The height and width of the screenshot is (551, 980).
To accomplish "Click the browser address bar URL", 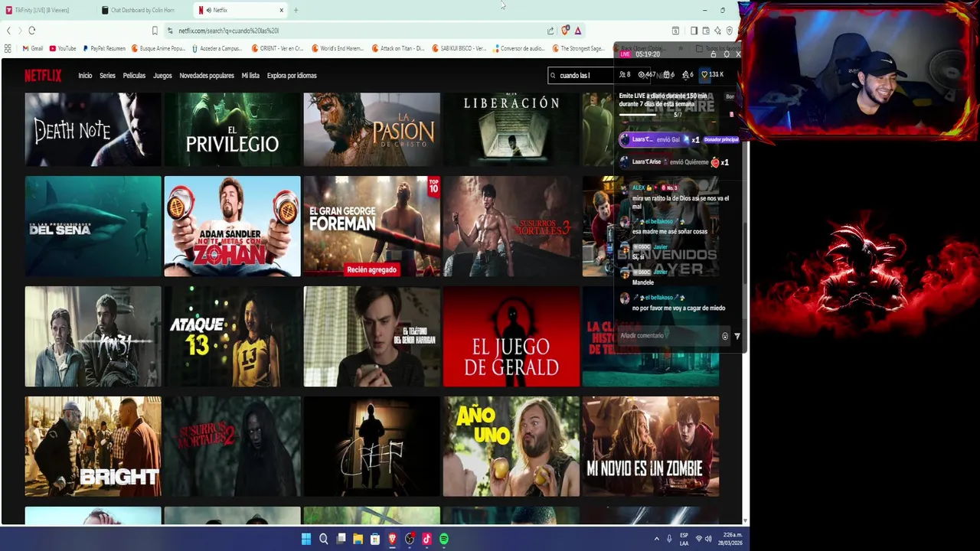I will [x=229, y=31].
